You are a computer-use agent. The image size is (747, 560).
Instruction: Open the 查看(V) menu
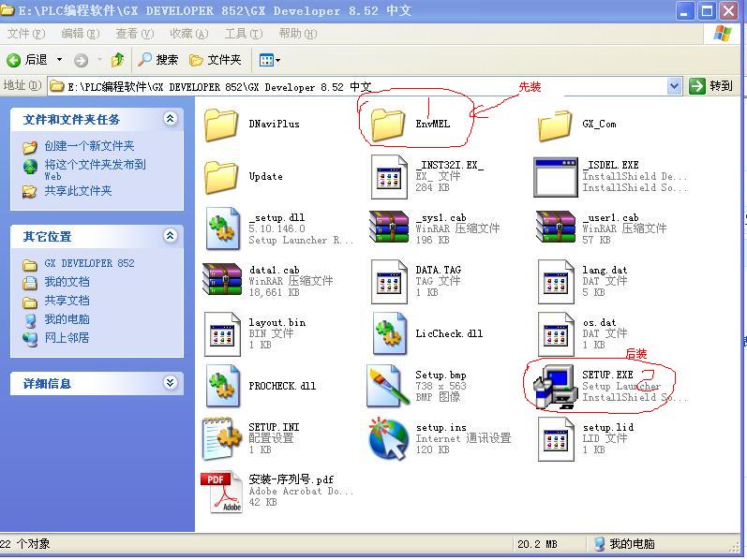pyautogui.click(x=132, y=34)
